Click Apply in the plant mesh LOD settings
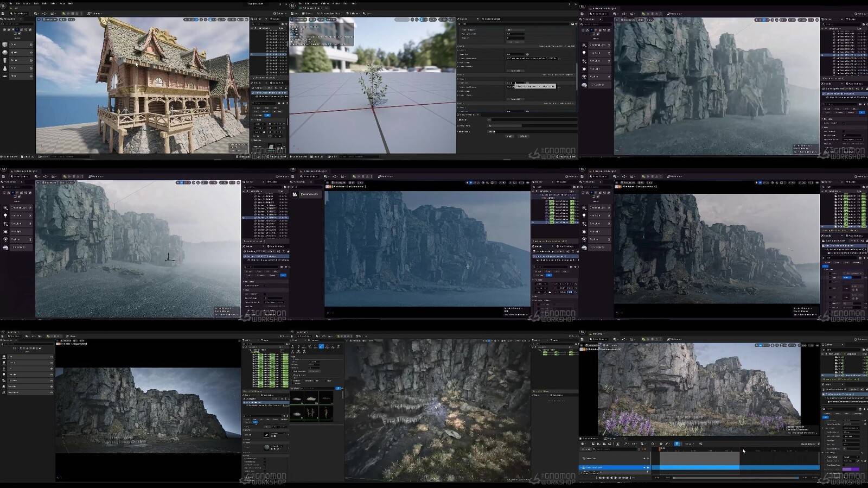This screenshot has width=868, height=488. point(509,137)
